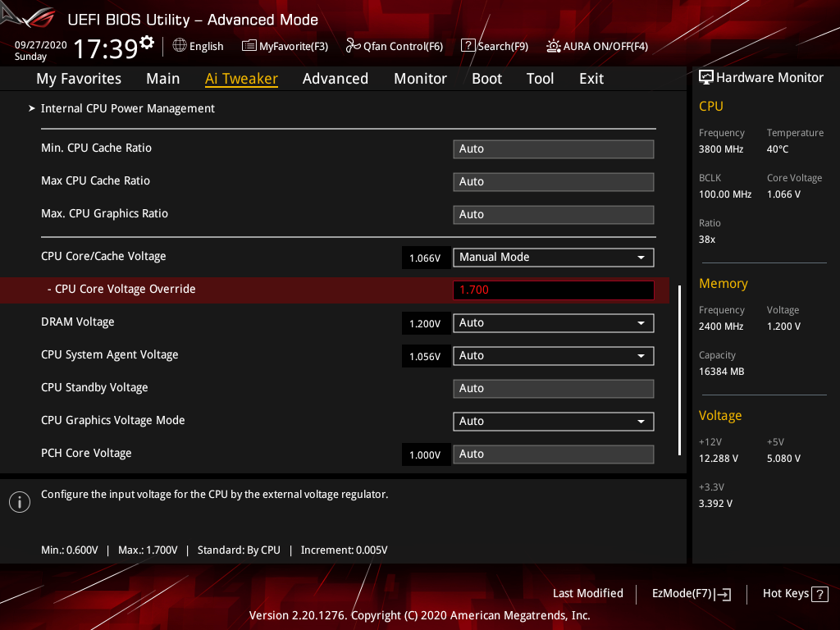The width and height of the screenshot is (840, 630).
Task: Click +12V reading 12.288 V
Action: point(719,459)
